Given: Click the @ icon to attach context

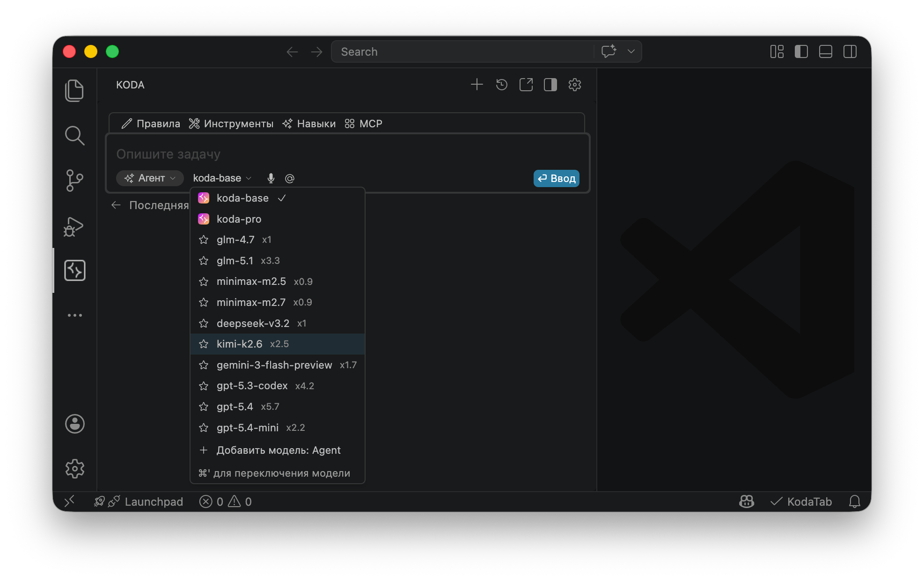Looking at the screenshot, I should (290, 178).
